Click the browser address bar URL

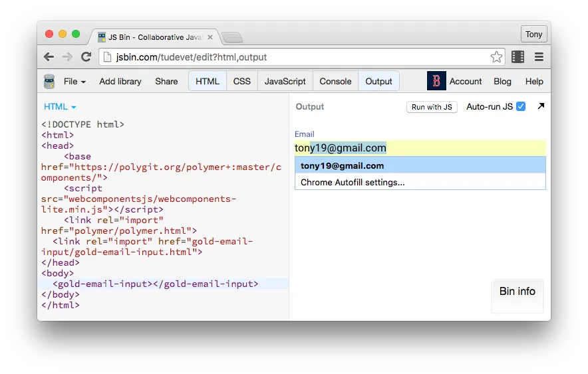coord(192,57)
